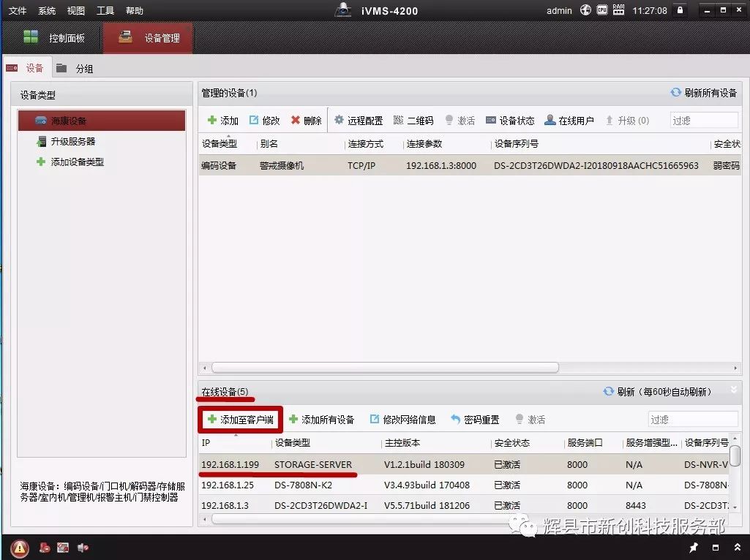
Task: Select online device 192.168.1.25 row
Action: pos(464,485)
